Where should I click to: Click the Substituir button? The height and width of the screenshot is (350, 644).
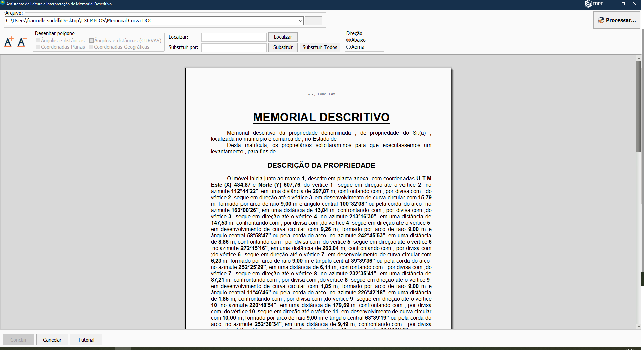[x=283, y=47]
